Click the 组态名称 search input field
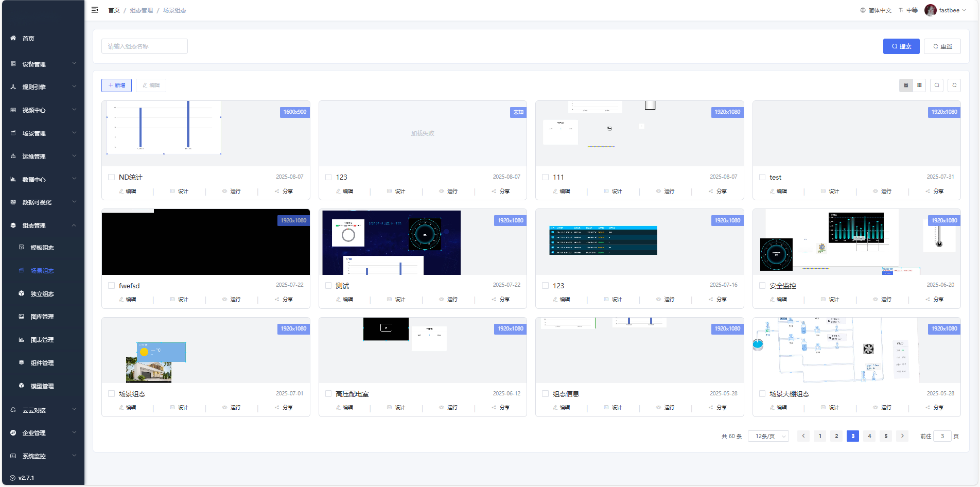The image size is (980, 487). pos(145,46)
